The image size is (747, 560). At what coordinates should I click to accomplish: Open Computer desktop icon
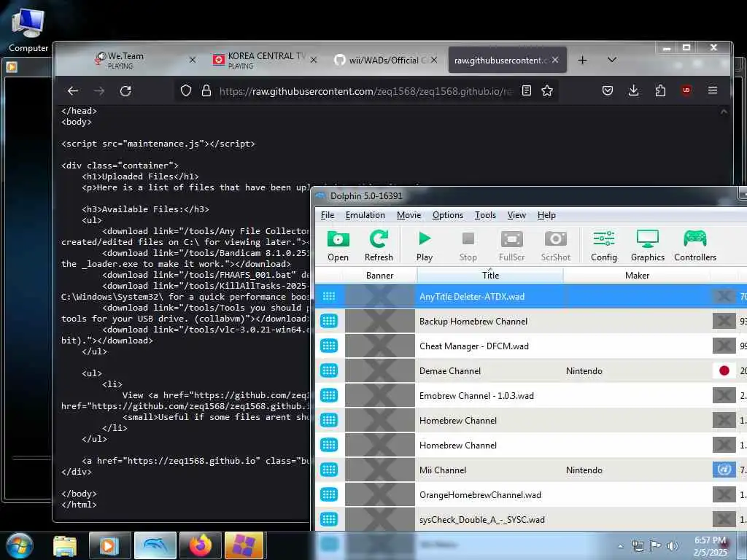click(x=28, y=30)
